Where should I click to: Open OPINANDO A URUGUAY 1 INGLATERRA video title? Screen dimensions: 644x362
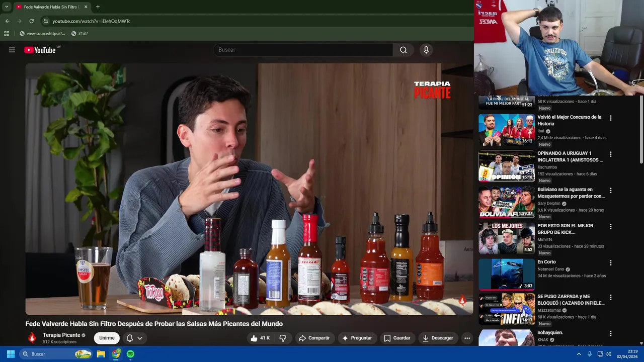coord(570,156)
